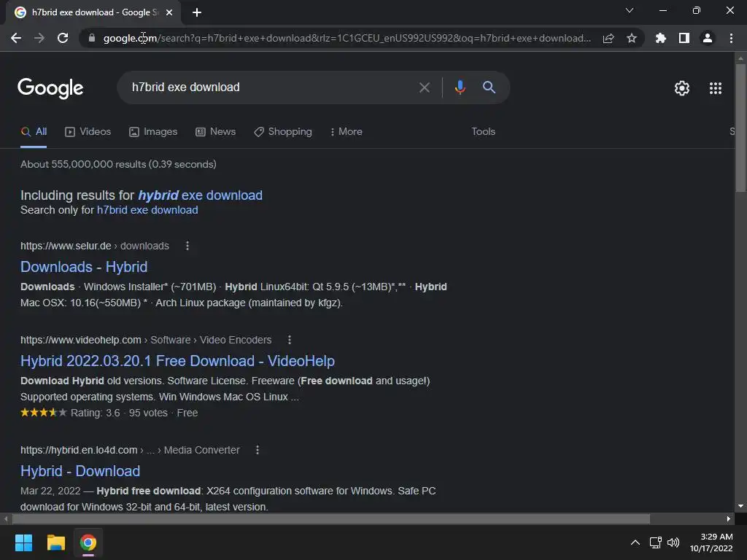Clear the search box text

424,87
